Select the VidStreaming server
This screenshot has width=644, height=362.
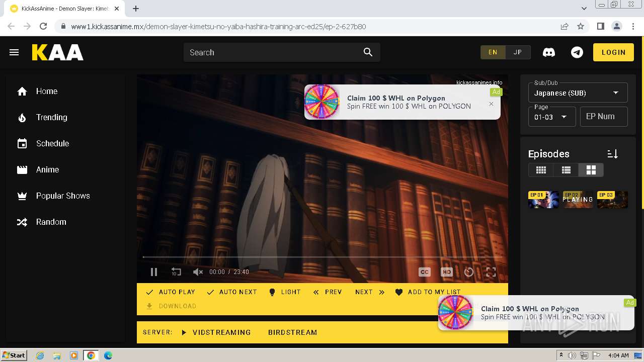coord(216,332)
